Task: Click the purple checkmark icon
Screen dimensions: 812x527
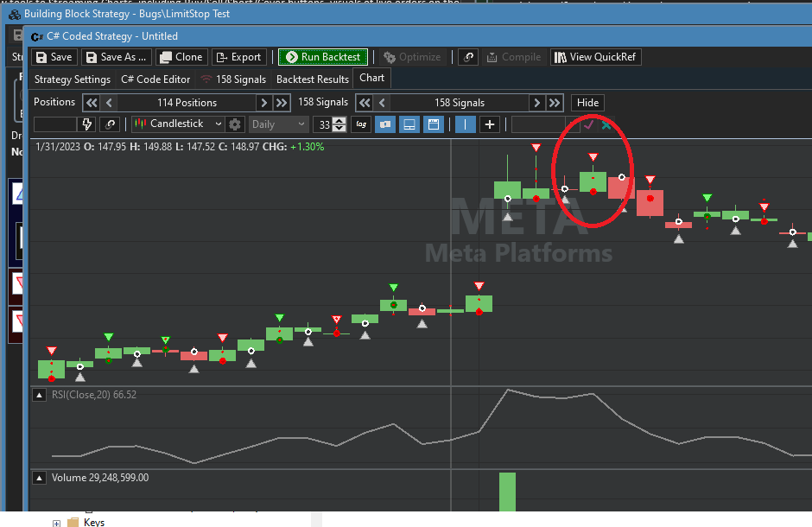Action: 588,124
